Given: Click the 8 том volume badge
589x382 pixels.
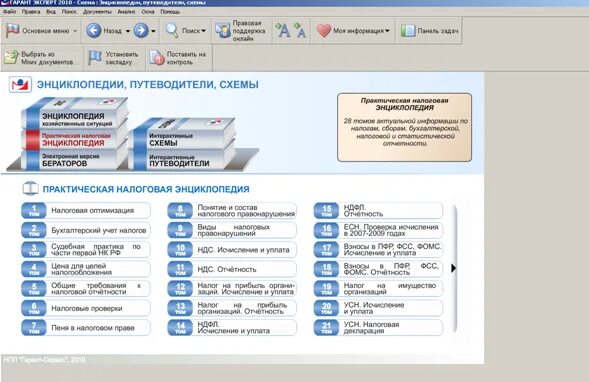Looking at the screenshot, I should click(x=180, y=210).
